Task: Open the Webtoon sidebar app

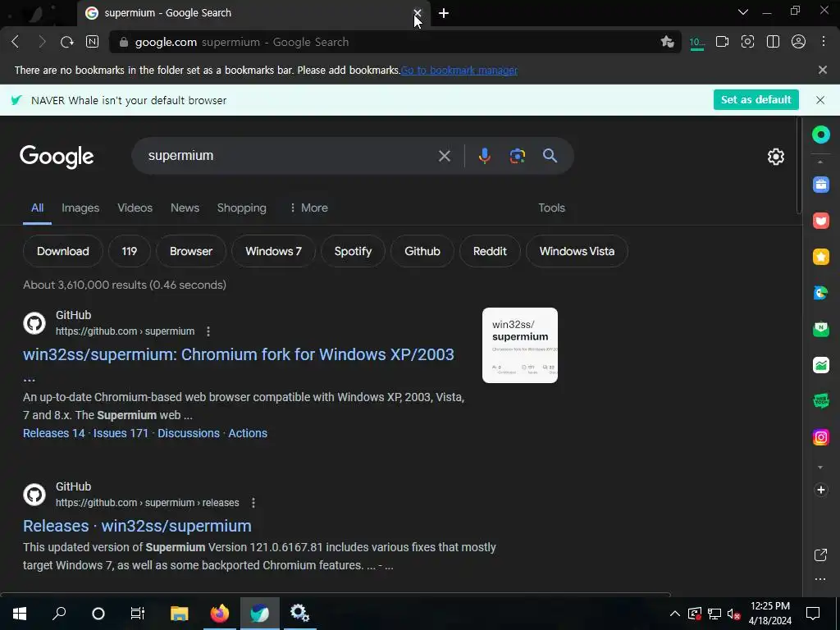Action: point(820,400)
